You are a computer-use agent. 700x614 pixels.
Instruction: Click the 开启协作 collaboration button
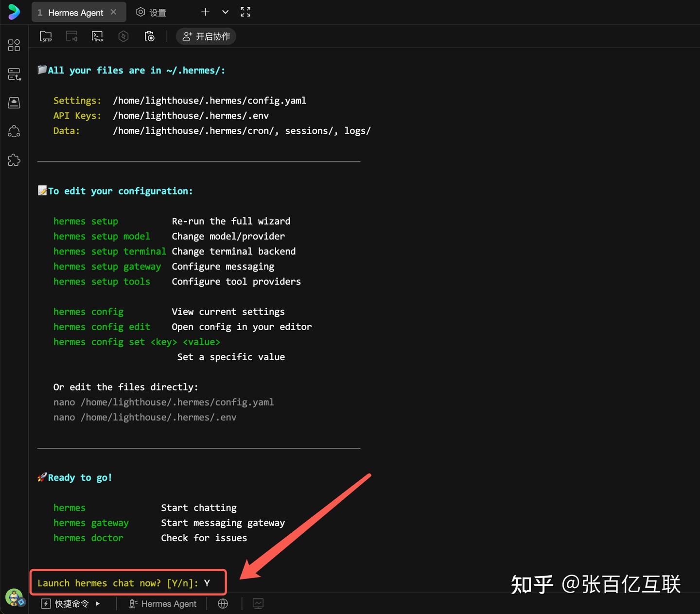pos(206,36)
